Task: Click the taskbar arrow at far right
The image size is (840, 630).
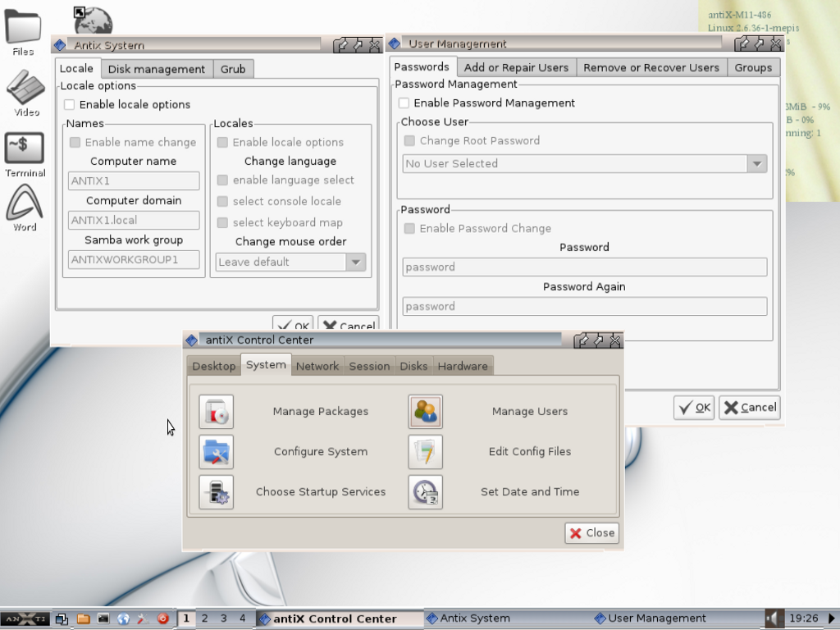Action: (832, 619)
